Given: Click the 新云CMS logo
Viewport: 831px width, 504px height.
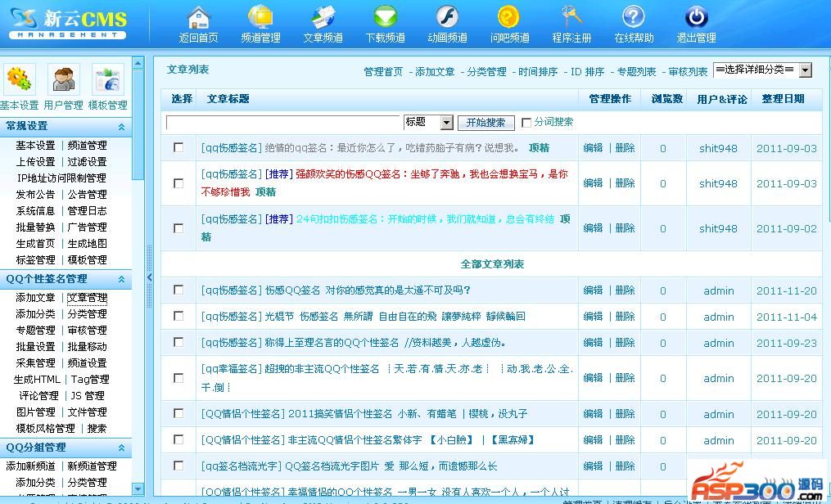Looking at the screenshot, I should 68,24.
